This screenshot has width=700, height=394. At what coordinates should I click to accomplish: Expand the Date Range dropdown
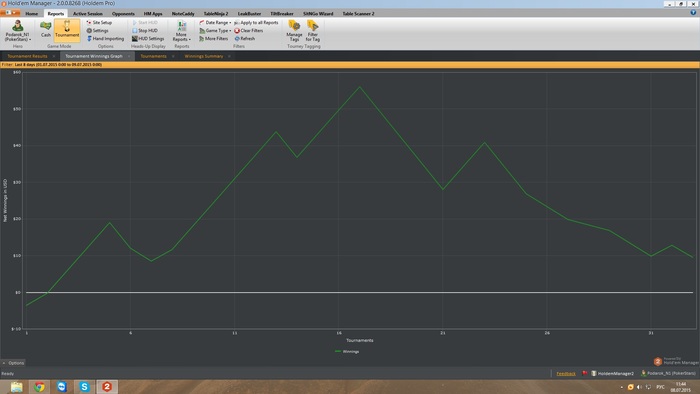215,22
